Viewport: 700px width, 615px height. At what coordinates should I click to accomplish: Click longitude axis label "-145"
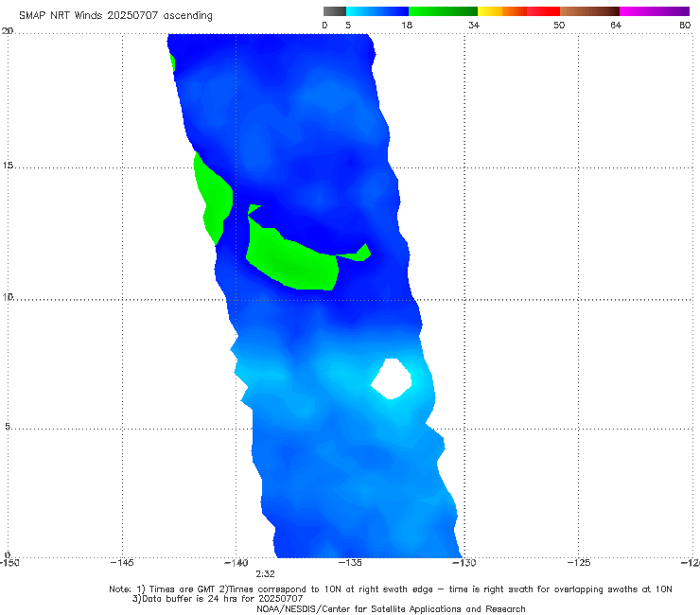tap(122, 563)
